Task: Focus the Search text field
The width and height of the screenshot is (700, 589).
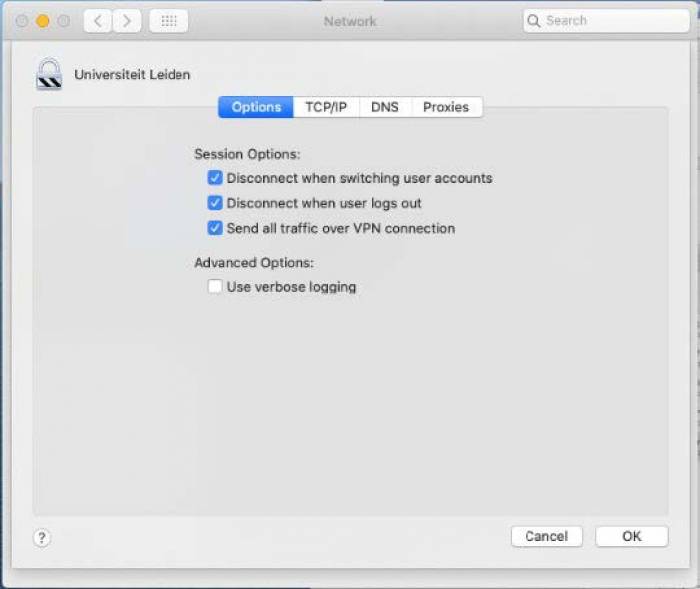Action: tap(610, 21)
